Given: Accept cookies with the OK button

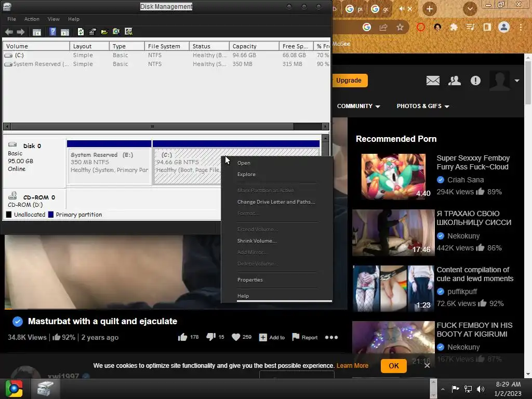Looking at the screenshot, I should click(x=394, y=366).
